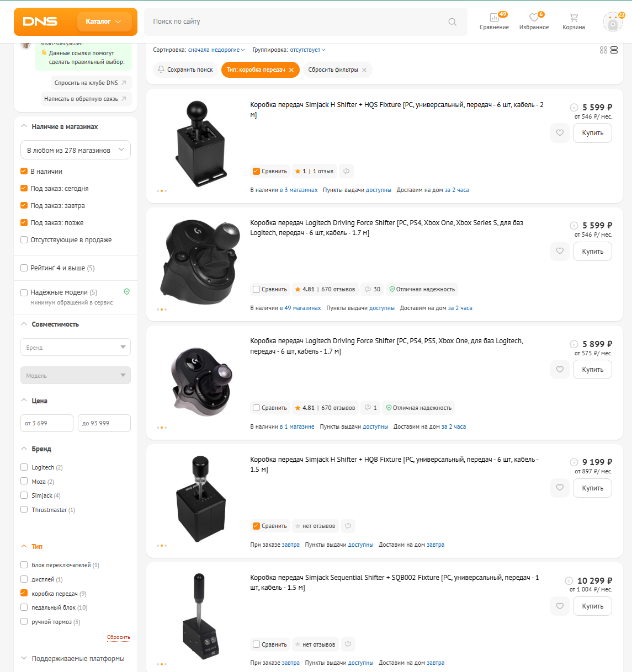The image size is (632, 672).
Task: Uncheck the 'В наличии' checkbox
Action: tap(24, 171)
